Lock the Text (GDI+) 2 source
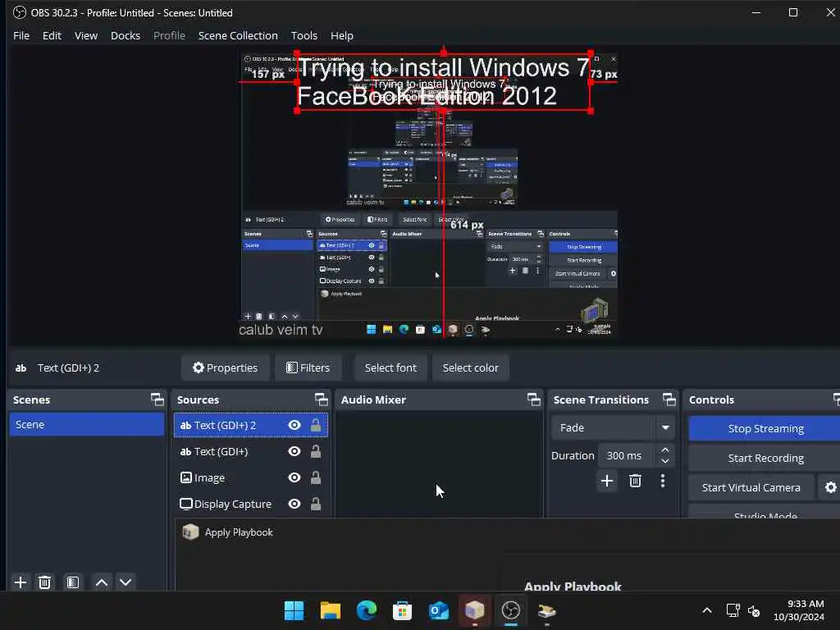This screenshot has width=840, height=630. click(x=316, y=426)
